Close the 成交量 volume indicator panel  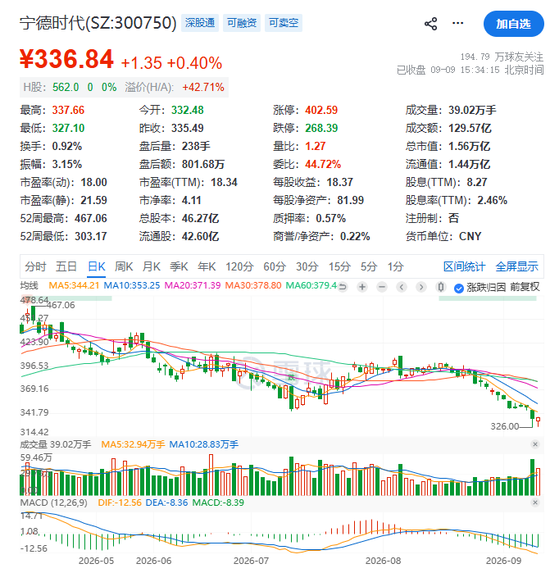(535, 444)
